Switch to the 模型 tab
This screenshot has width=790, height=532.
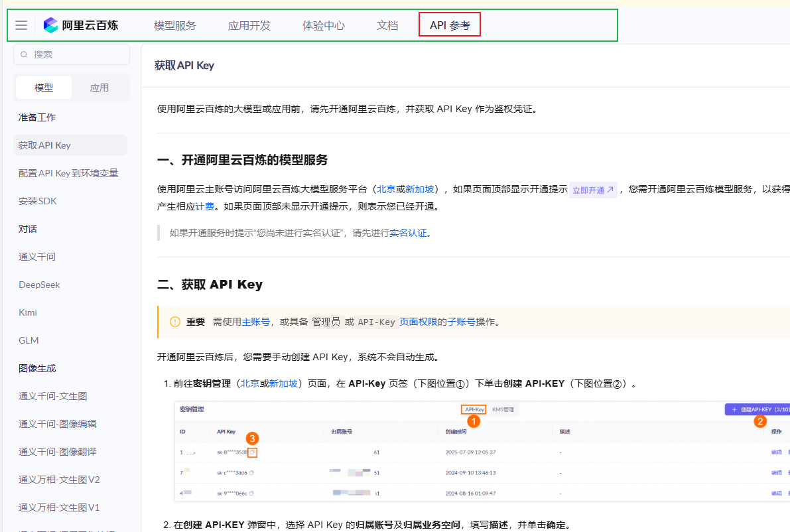tap(44, 88)
